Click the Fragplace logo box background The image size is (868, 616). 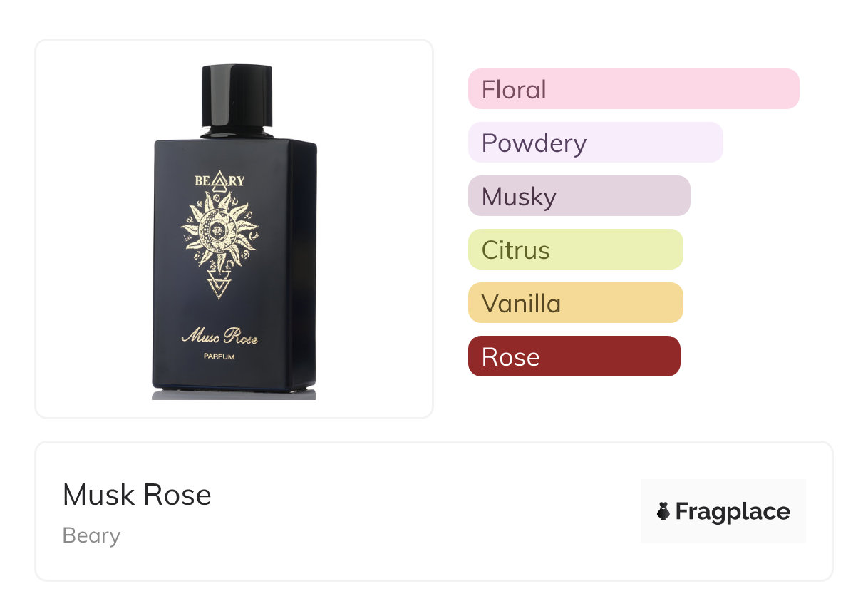coord(723,511)
